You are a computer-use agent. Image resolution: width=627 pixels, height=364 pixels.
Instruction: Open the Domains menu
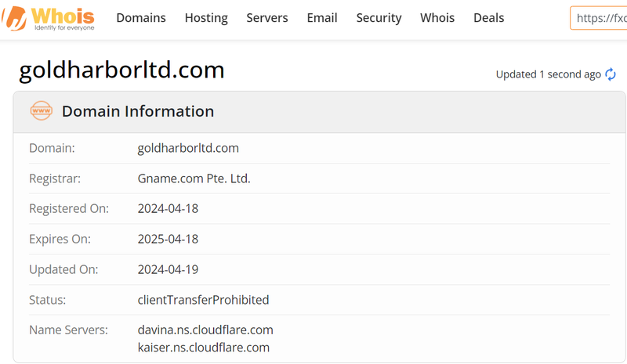[x=141, y=18]
